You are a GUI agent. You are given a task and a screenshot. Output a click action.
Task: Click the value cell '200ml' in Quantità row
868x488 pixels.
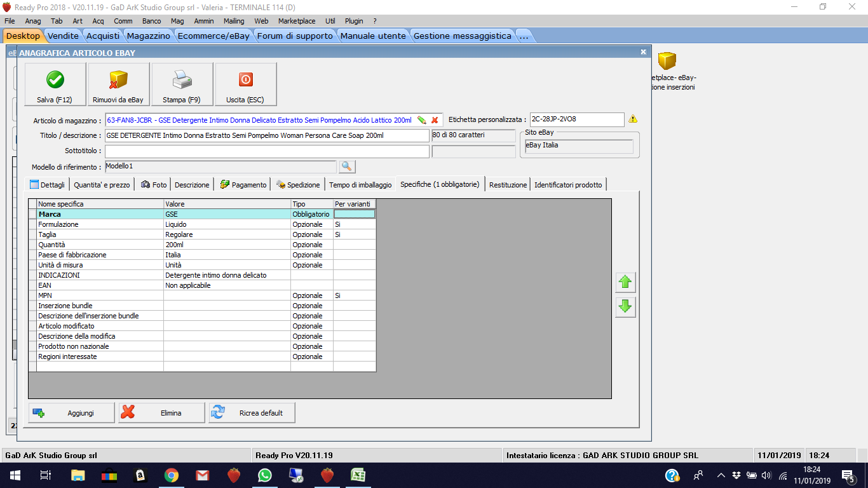pyautogui.click(x=227, y=245)
